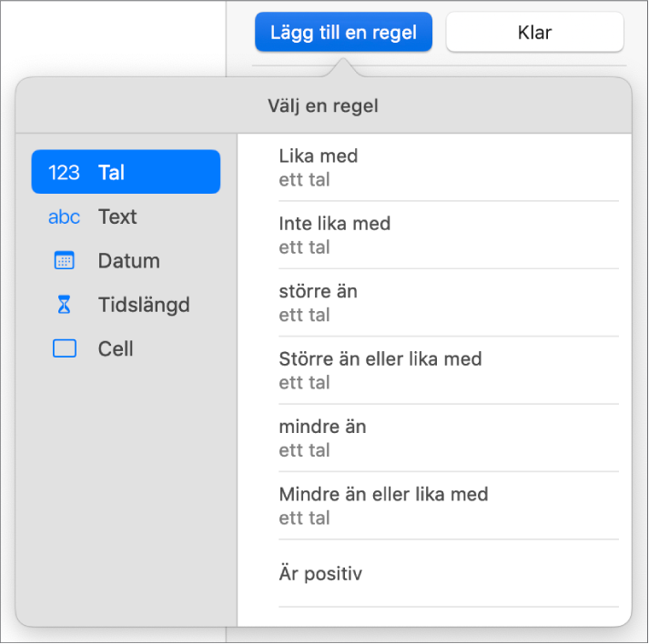Open the Datum rule category
Image resolution: width=649 pixels, height=644 pixels.
[128, 261]
